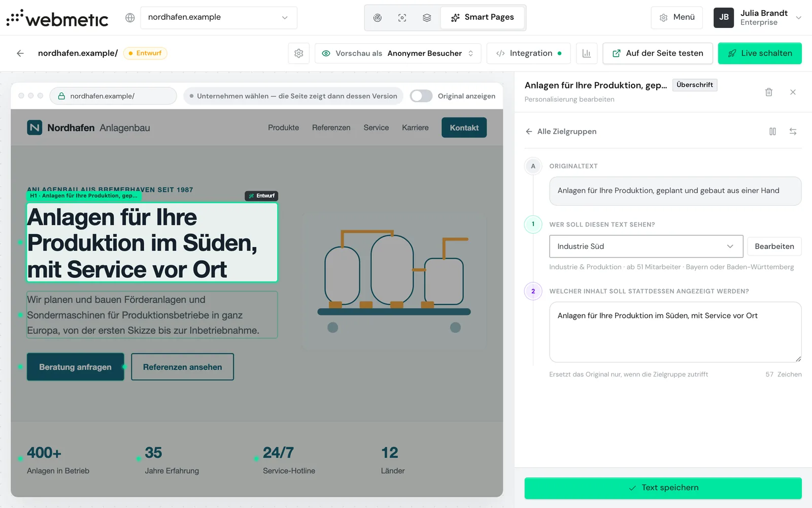Go back to Alle Zielgruppen
812x508 pixels.
tap(561, 132)
